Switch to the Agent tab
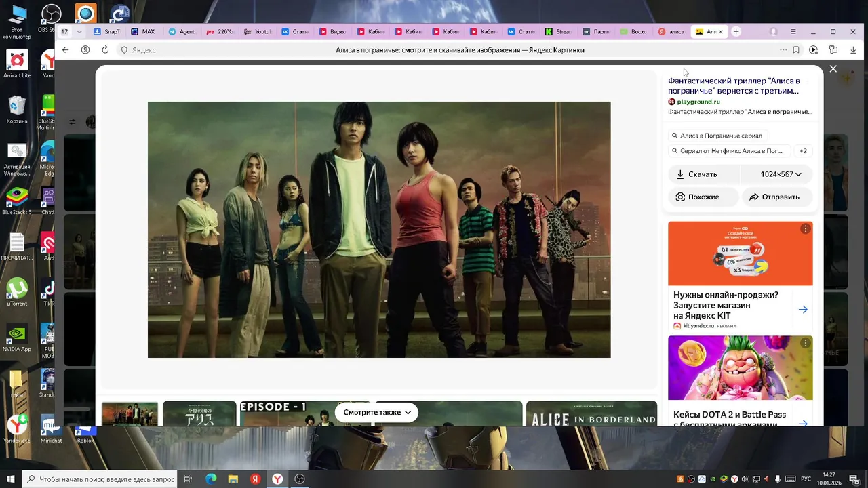The width and height of the screenshot is (868, 488). [x=181, y=31]
